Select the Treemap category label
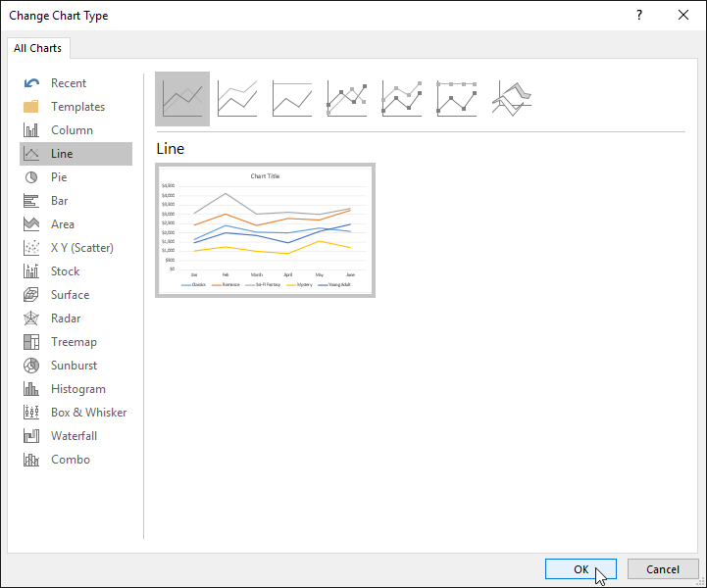 tap(74, 342)
